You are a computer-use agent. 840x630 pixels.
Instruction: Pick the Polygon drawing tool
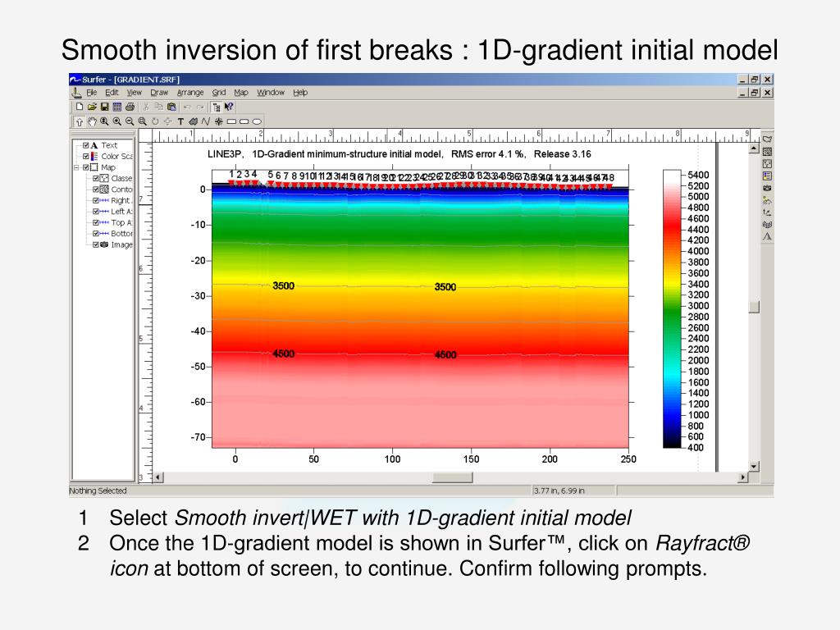tap(194, 121)
